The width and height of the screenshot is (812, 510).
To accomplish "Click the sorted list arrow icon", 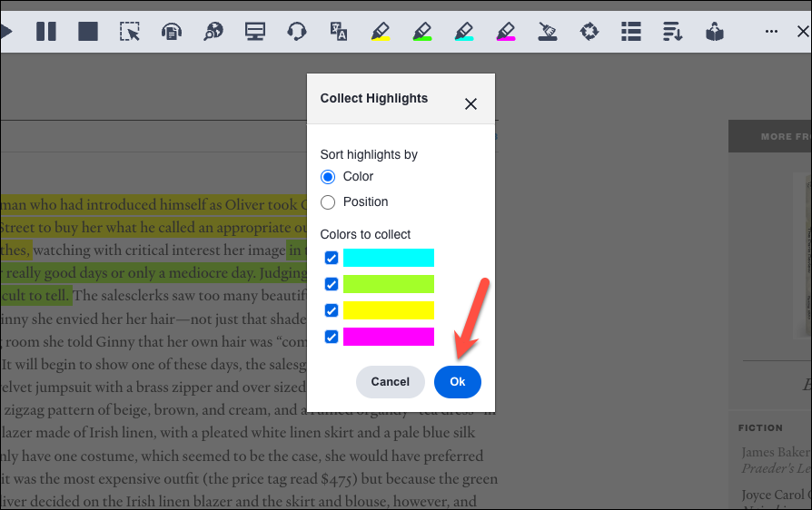I will coord(673,32).
